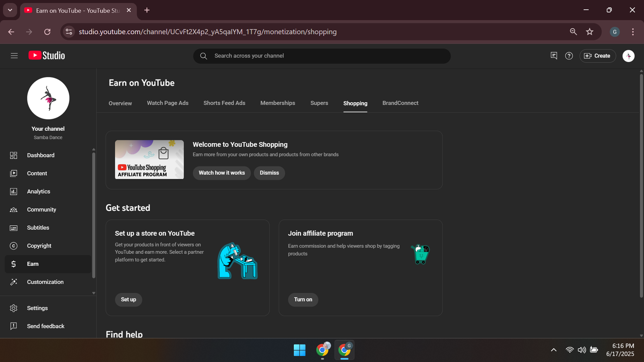Open the tab search dropdown arrow
Screen dimensions: 644x362
(x=10, y=10)
